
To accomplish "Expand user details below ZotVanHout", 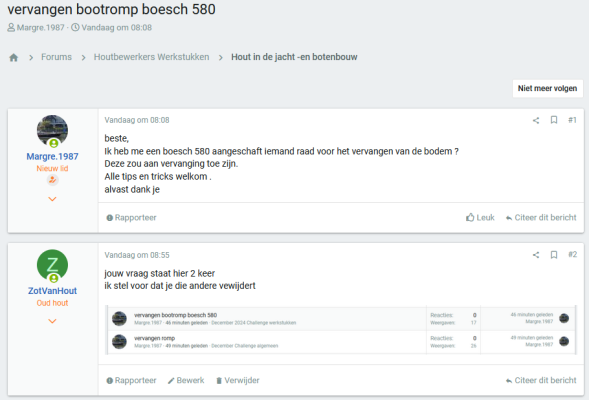I will [52, 321].
